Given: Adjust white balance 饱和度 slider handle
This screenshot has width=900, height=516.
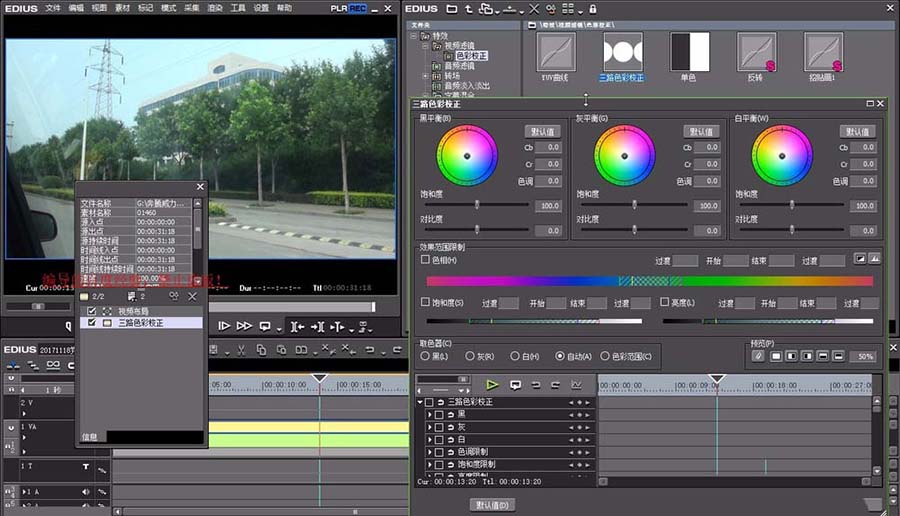Looking at the screenshot, I should [792, 204].
